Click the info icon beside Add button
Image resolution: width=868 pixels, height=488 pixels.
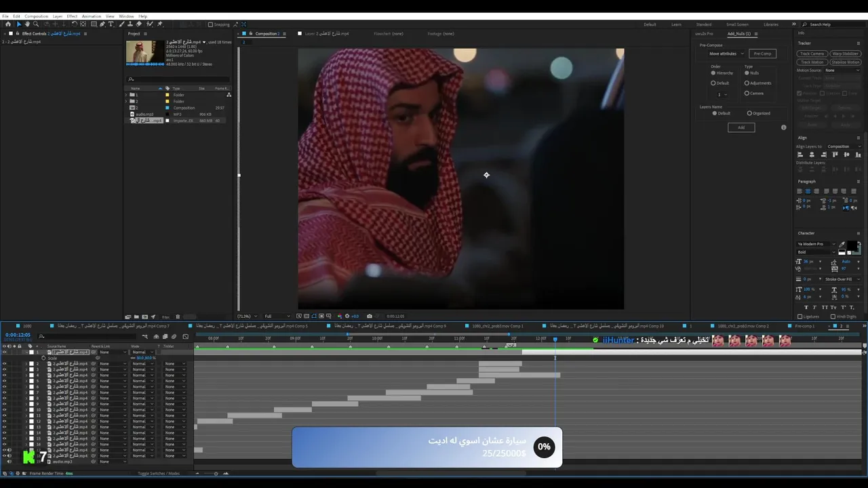point(783,127)
